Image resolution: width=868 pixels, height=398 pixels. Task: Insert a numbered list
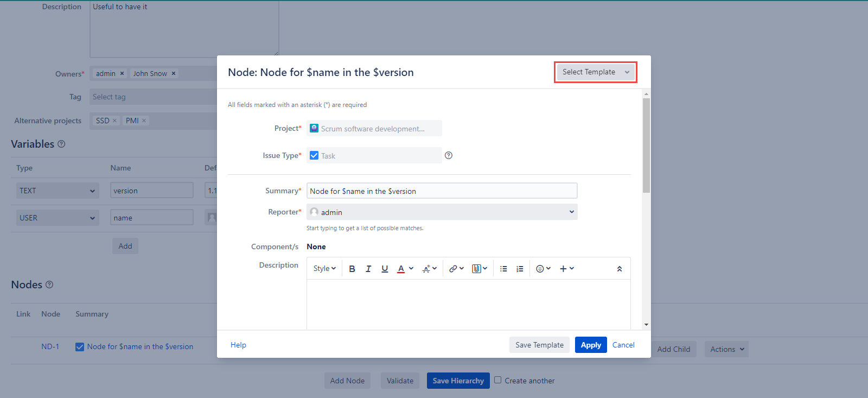[x=520, y=269]
